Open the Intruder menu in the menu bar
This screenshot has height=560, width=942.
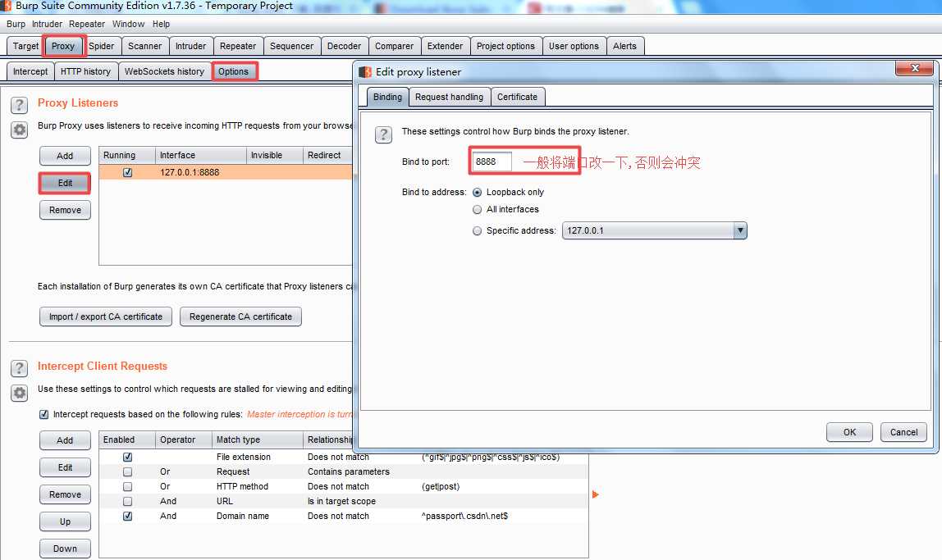tap(47, 24)
